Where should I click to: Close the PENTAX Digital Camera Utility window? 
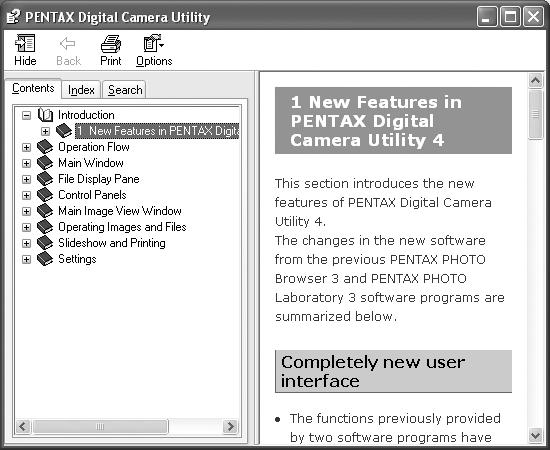533,17
